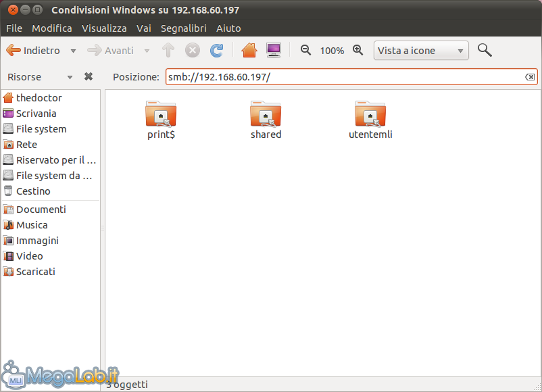Zoom in with the plus magnifier
This screenshot has width=542, height=392.
point(358,51)
